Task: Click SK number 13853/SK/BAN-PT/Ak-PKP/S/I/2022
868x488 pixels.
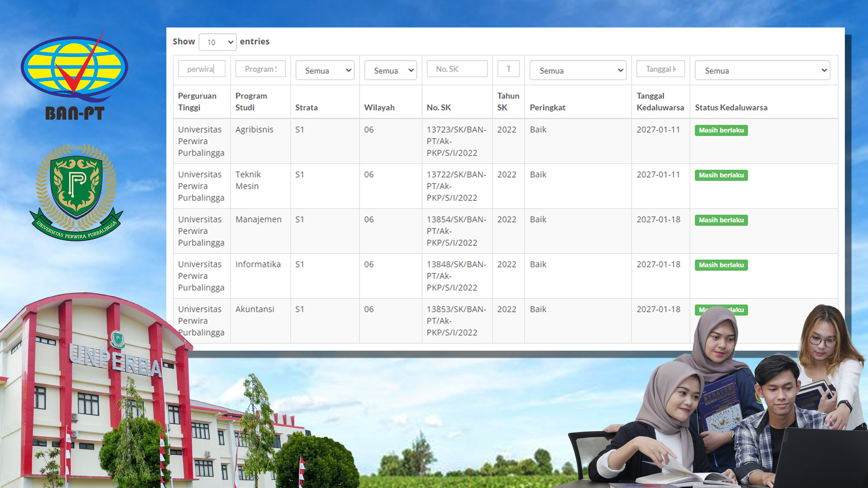Action: click(457, 320)
